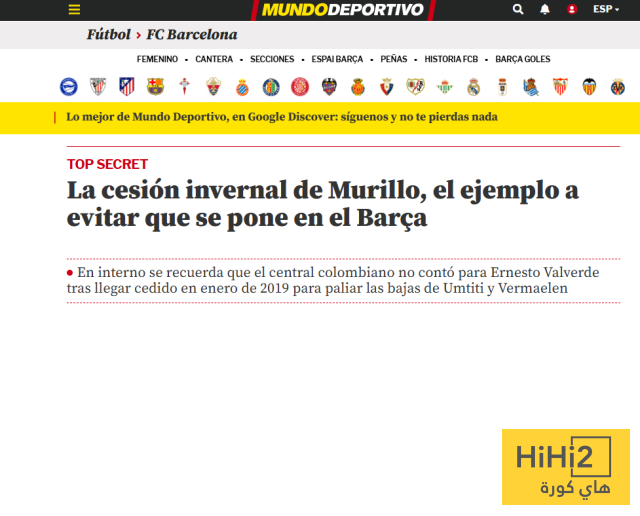Viewport: 640px width, 516px height.
Task: Click the search magnifier icon
Action: [517, 9]
